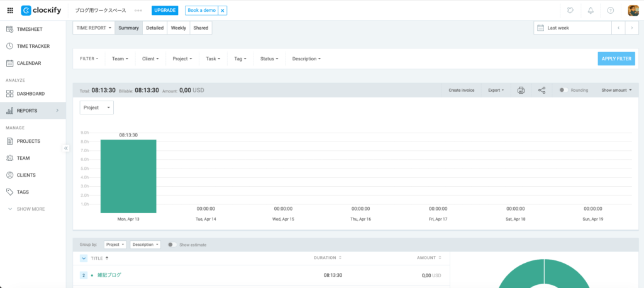Switch to the Detailed tab
Viewport: 644px width, 288px height.
coord(155,28)
